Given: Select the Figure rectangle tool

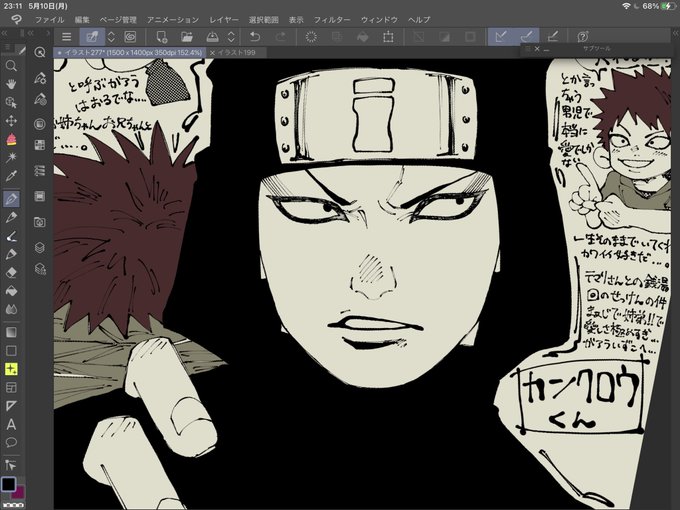Looking at the screenshot, I should [11, 350].
